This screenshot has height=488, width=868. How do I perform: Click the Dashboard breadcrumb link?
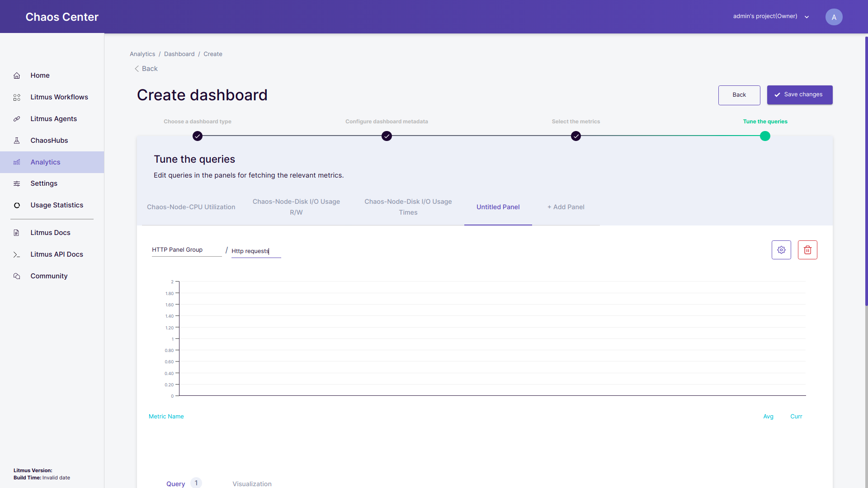179,54
